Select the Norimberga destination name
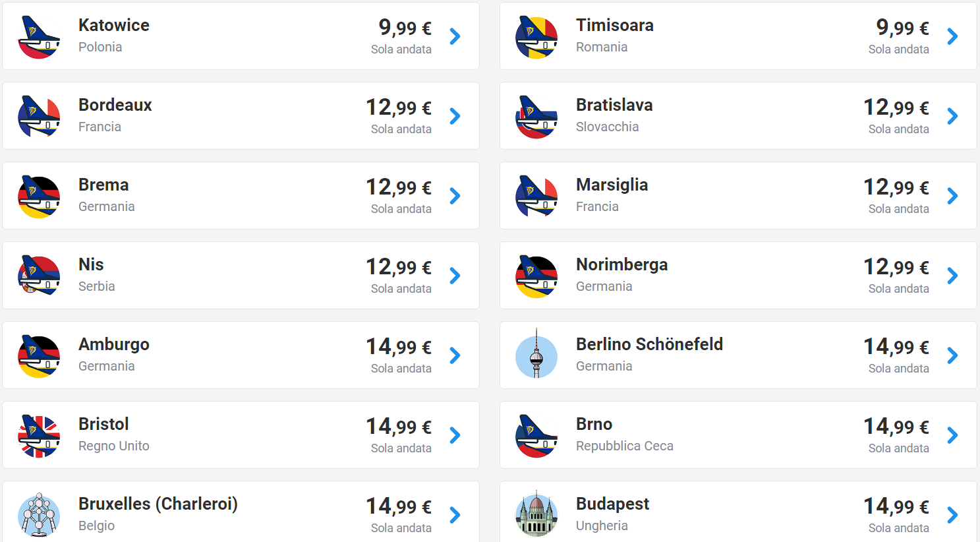 (x=621, y=265)
